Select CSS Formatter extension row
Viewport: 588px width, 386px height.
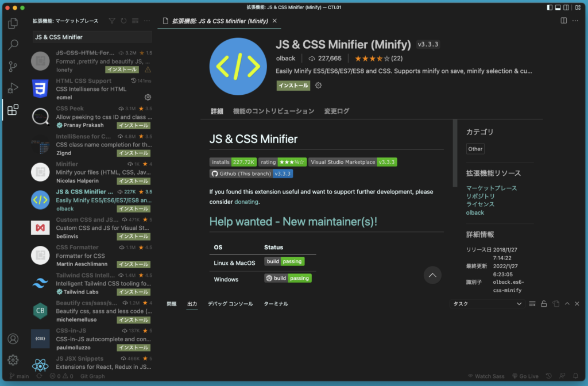click(x=92, y=256)
